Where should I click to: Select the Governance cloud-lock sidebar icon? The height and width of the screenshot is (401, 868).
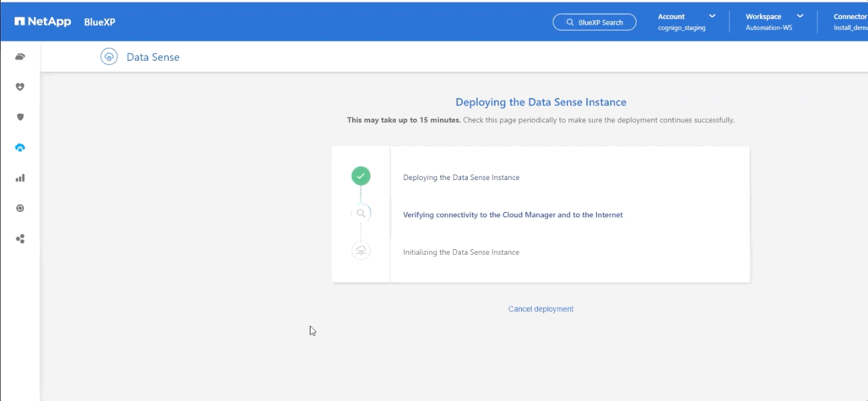(x=20, y=148)
